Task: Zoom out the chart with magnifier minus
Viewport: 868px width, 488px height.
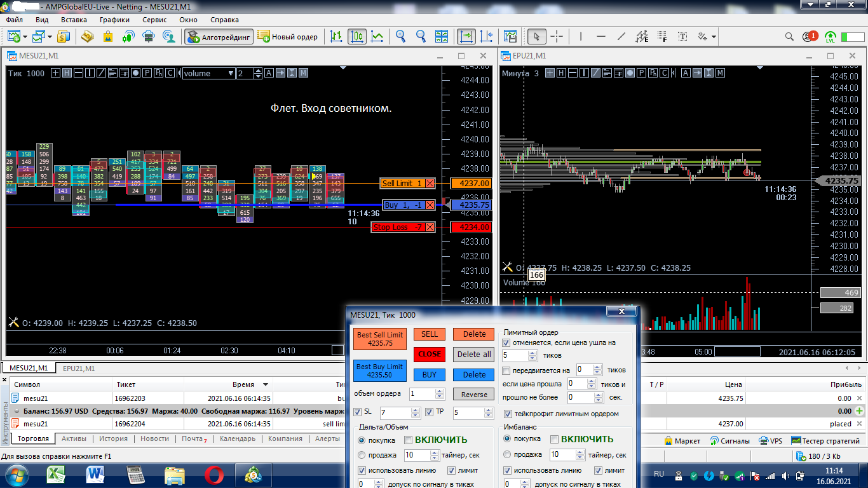Action: (x=421, y=37)
